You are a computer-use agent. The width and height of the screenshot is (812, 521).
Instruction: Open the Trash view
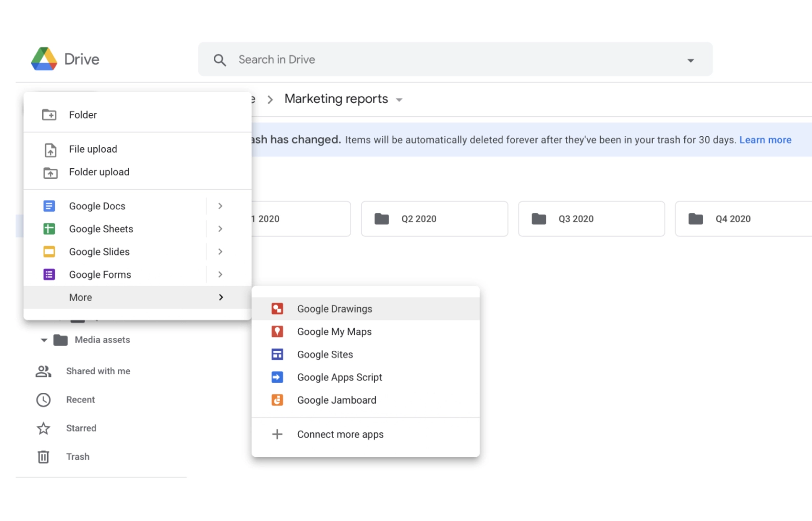coord(78,457)
